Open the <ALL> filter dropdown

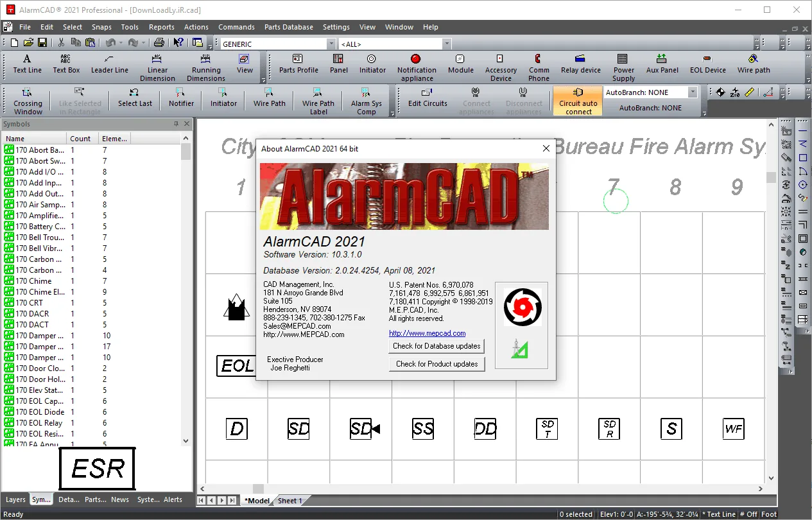pyautogui.click(x=447, y=44)
